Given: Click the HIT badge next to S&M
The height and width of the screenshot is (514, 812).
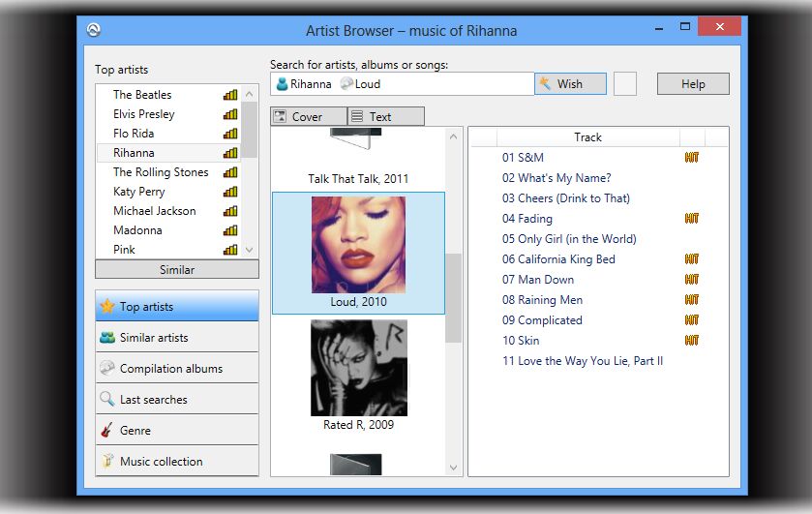Looking at the screenshot, I should coord(691,157).
